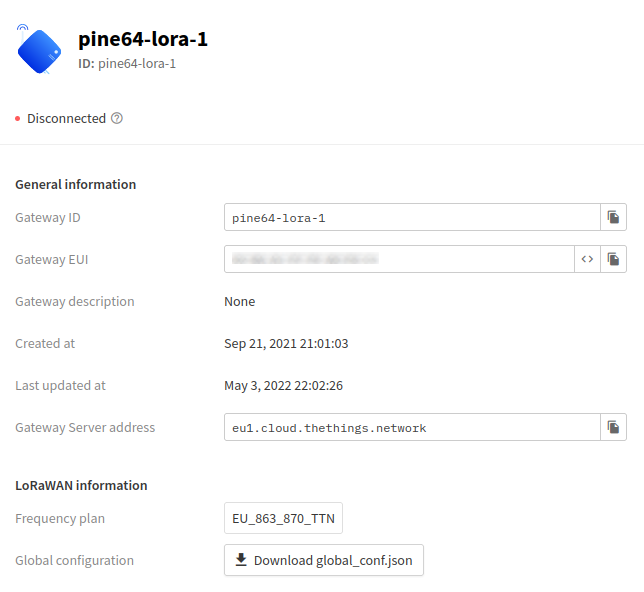Toggle Gateway EUI byte format view

point(587,259)
